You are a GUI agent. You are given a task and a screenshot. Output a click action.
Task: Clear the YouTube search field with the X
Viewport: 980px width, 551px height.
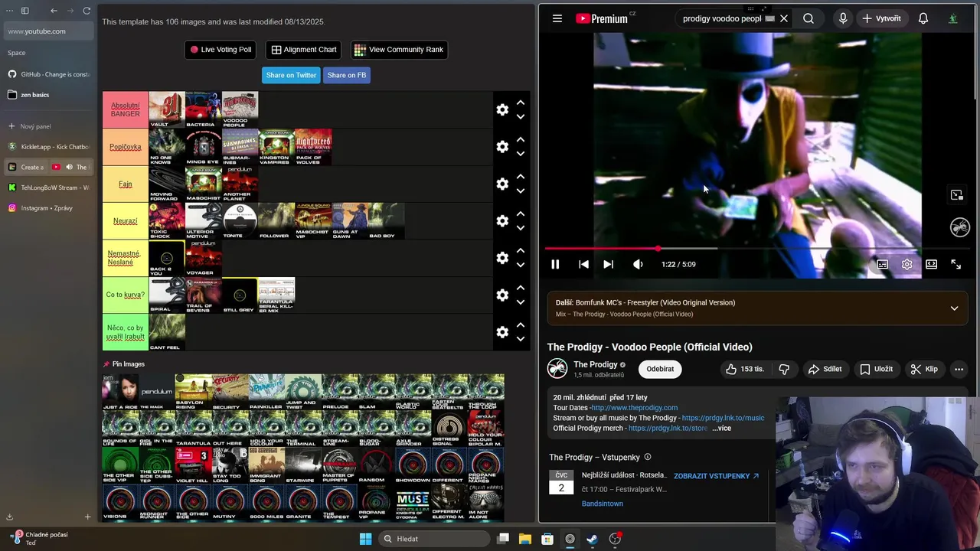tap(784, 18)
